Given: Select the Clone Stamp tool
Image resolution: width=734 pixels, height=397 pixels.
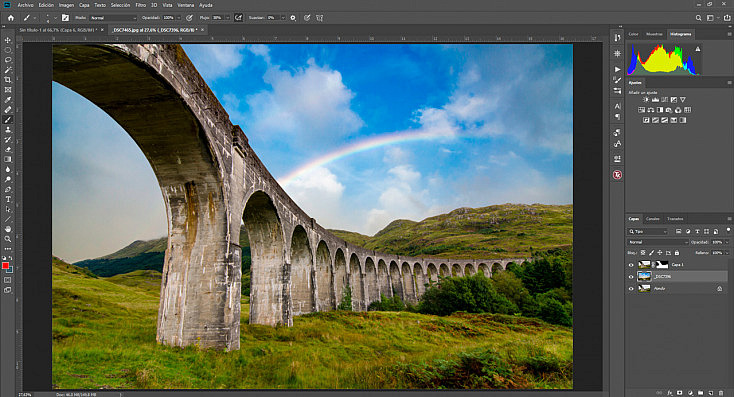Looking at the screenshot, I should click(x=7, y=130).
